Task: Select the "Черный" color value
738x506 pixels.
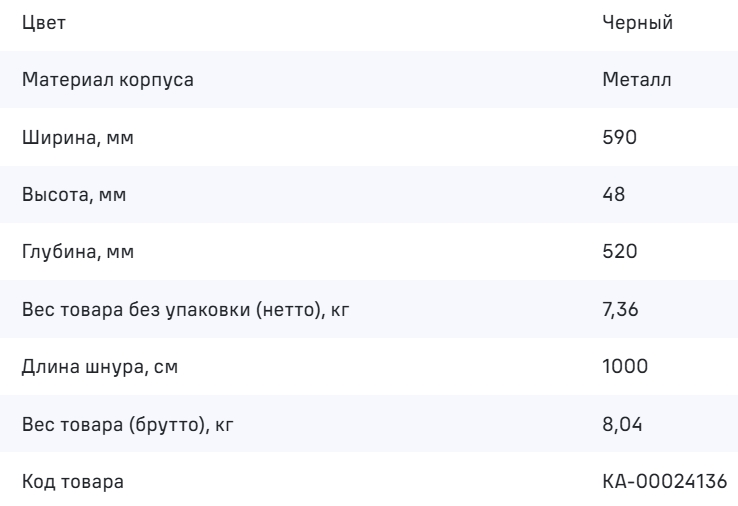Action: click(636, 25)
